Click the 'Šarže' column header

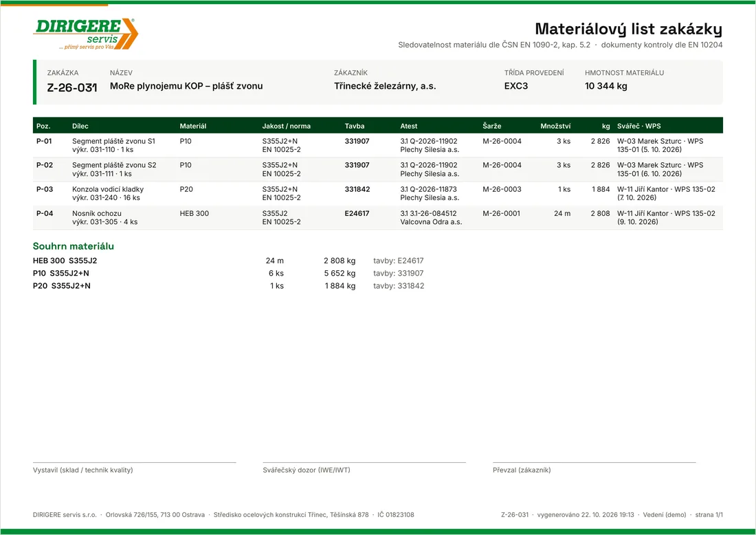pos(492,126)
